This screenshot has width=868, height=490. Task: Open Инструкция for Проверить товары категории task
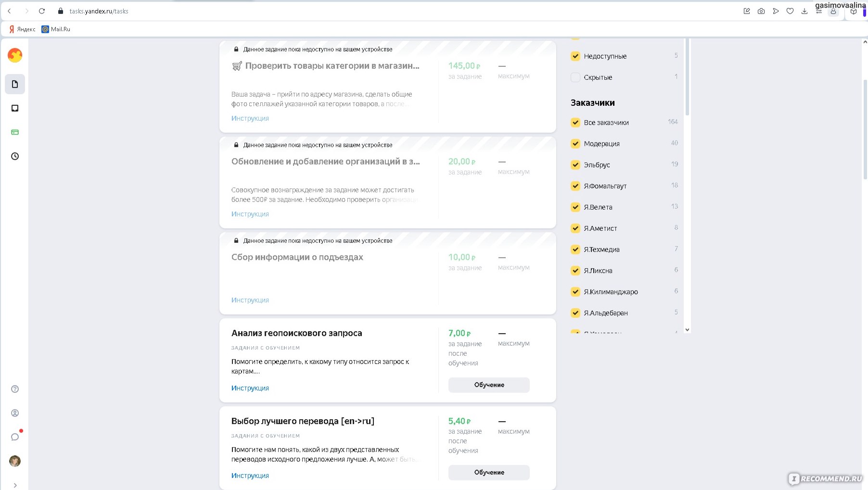click(250, 118)
